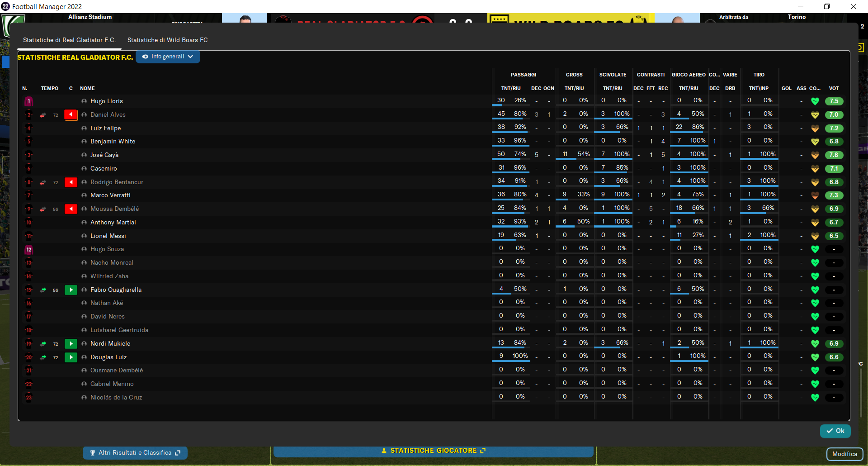Click the red substitution arrow for Rodrigo Bentancur
The width and height of the screenshot is (868, 466).
coord(71,182)
